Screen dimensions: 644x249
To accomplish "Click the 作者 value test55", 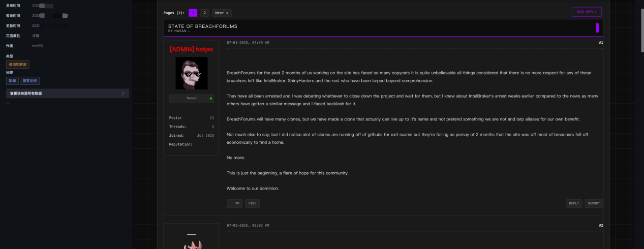I will 38,46.
